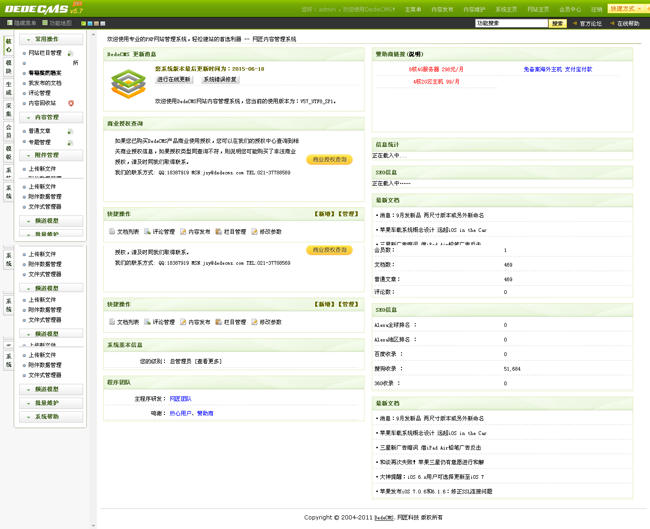
Task: Click the icon beside 普通文章
Action: [x=70, y=131]
